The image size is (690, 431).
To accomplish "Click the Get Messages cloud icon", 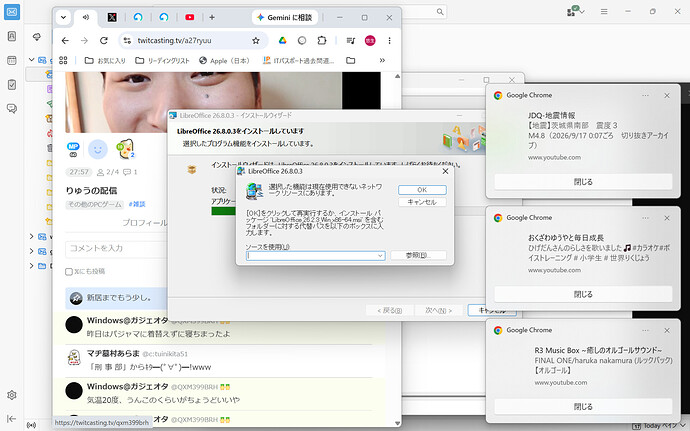I will [37, 37].
